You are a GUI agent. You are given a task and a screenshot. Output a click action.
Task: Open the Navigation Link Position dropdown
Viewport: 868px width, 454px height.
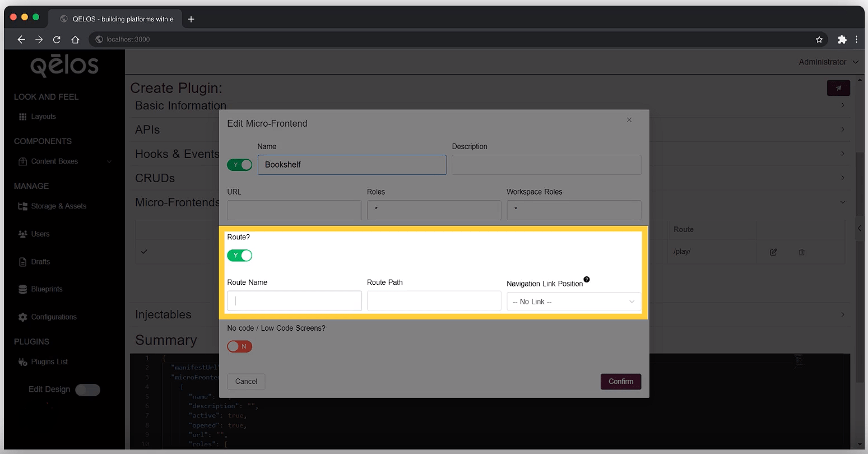tap(573, 302)
